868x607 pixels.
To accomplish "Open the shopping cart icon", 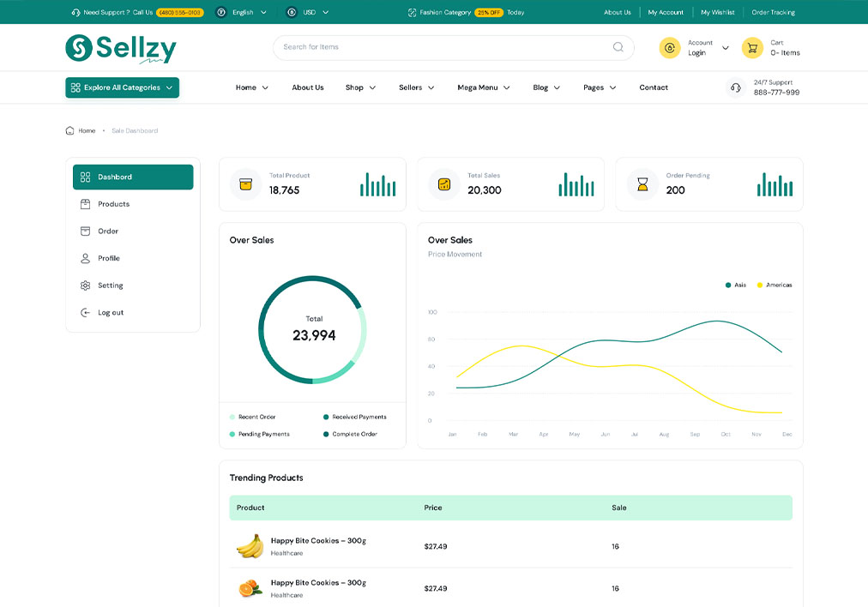I will click(x=752, y=48).
